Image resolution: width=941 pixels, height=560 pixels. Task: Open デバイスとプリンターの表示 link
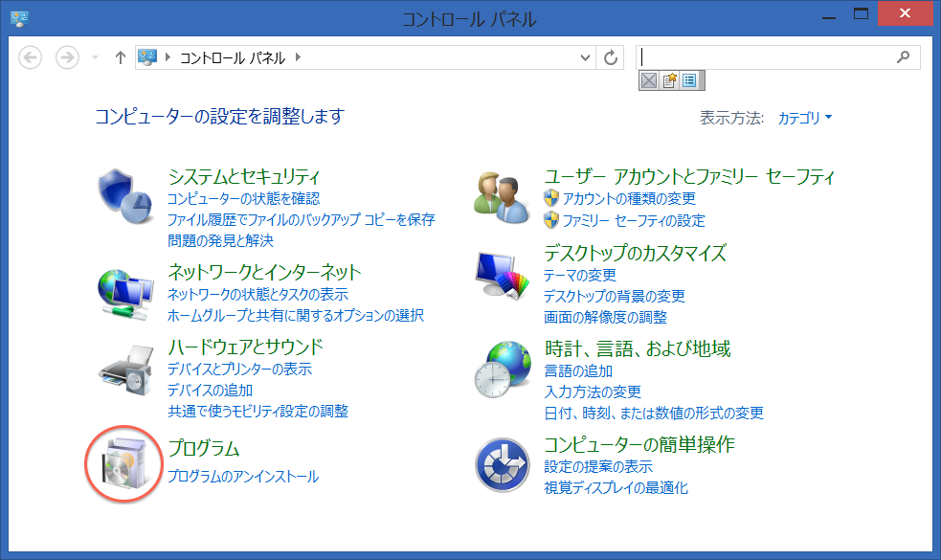click(x=239, y=370)
